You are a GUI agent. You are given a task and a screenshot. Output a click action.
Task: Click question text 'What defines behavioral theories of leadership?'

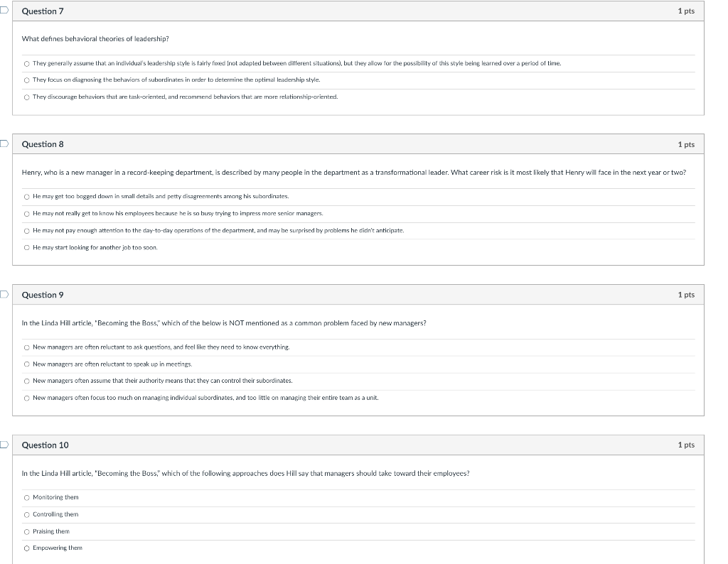point(95,39)
